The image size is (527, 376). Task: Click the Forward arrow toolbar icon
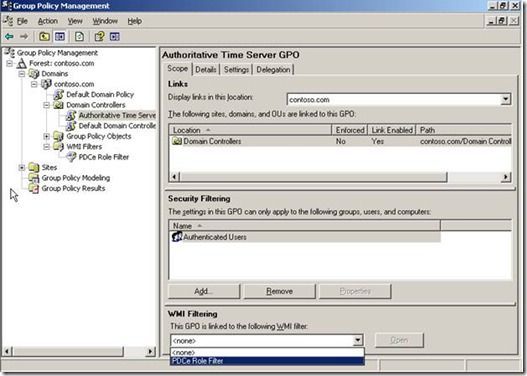click(x=24, y=36)
